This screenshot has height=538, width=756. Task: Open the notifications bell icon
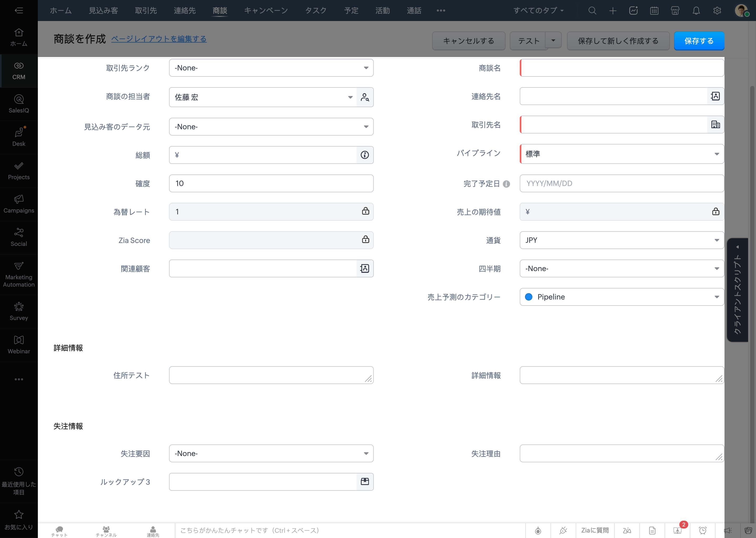coord(696,11)
